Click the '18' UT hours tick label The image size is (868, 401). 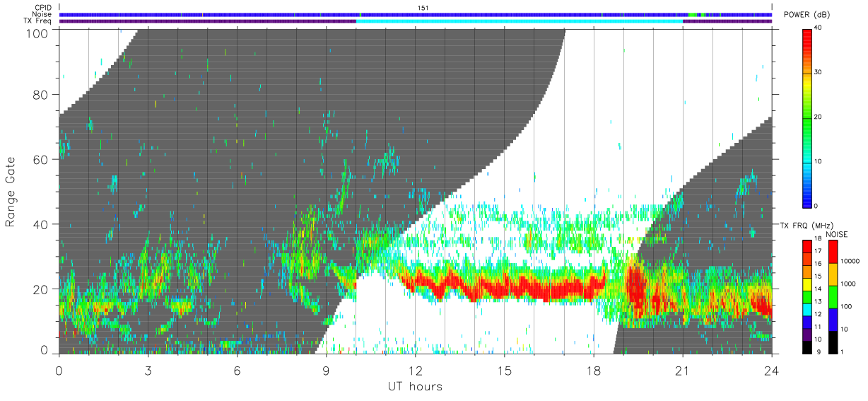pyautogui.click(x=593, y=369)
